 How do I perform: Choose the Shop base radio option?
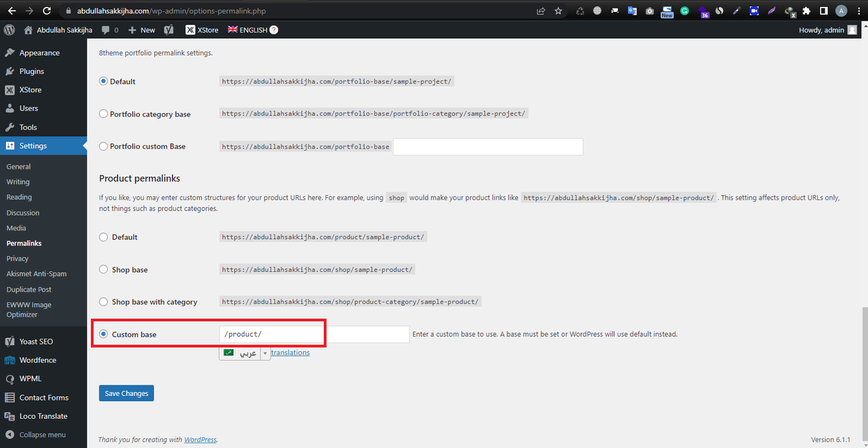coord(104,270)
